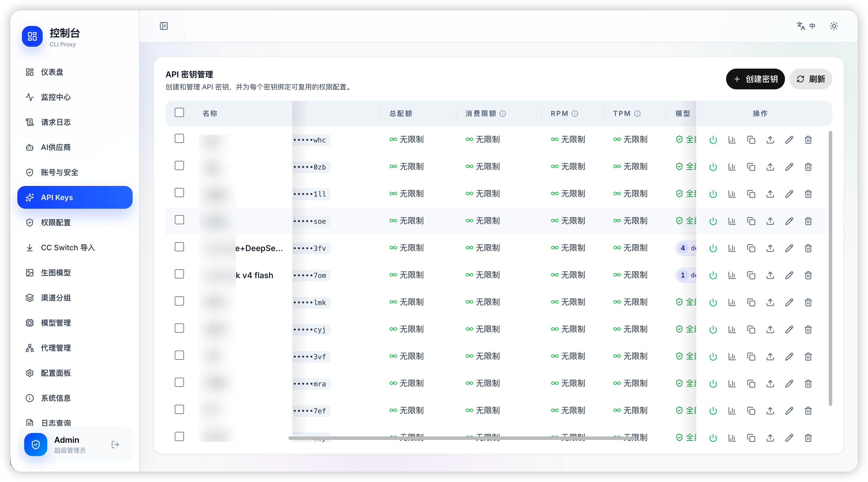Viewport: 868px width, 482px height.
Task: Click 创建密钥 button
Action: pos(755,79)
